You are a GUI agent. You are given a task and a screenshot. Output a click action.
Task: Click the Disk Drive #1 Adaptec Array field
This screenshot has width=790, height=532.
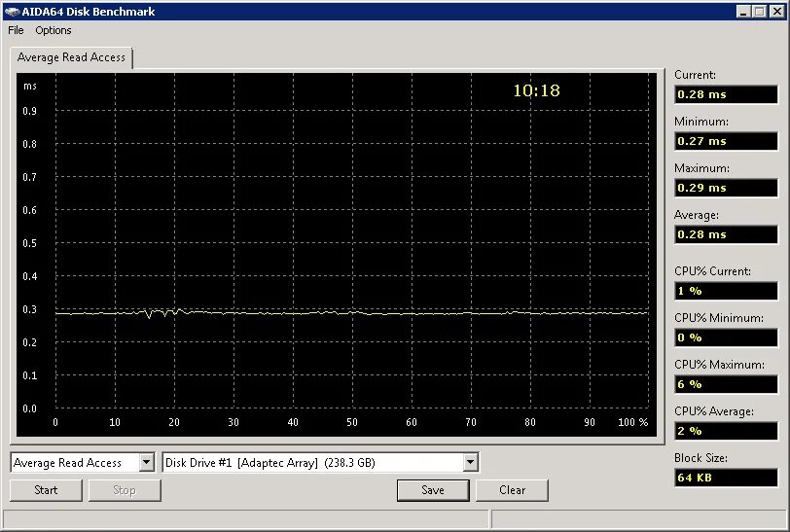click(320, 462)
